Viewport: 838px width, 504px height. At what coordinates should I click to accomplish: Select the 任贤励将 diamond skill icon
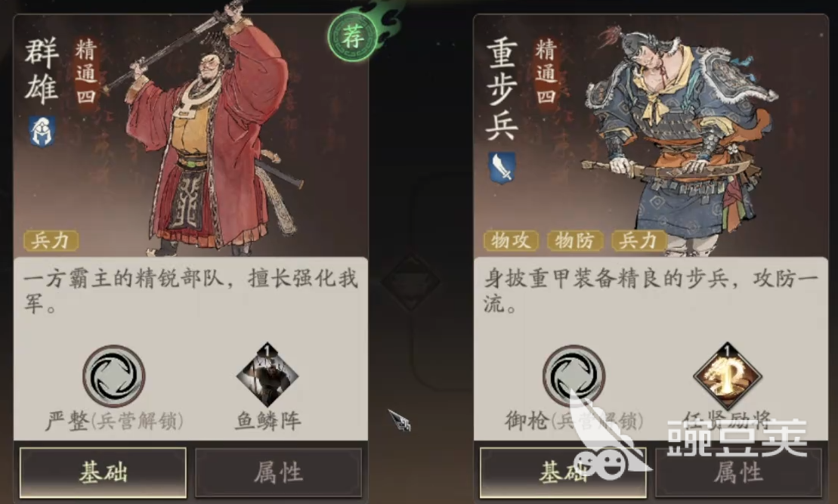point(728,376)
